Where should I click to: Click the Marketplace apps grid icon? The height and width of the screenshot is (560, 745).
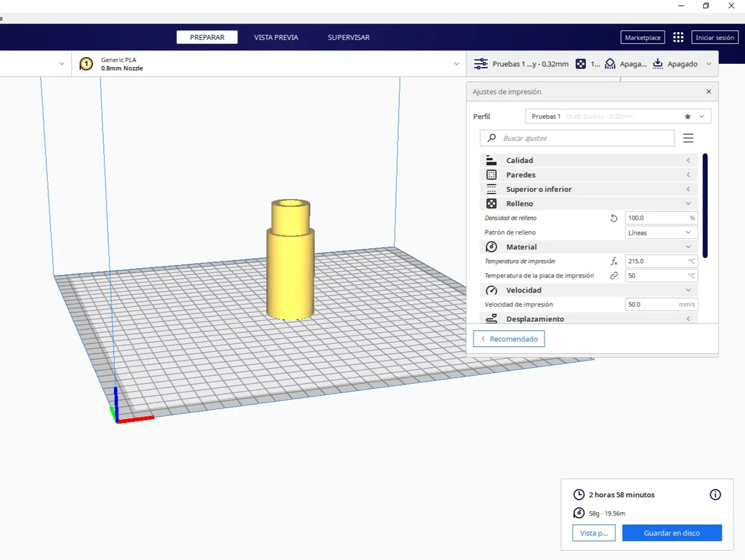point(678,37)
